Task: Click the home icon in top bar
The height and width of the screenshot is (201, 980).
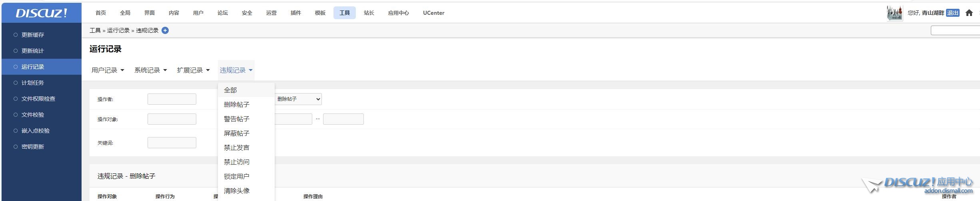Action: tap(969, 13)
